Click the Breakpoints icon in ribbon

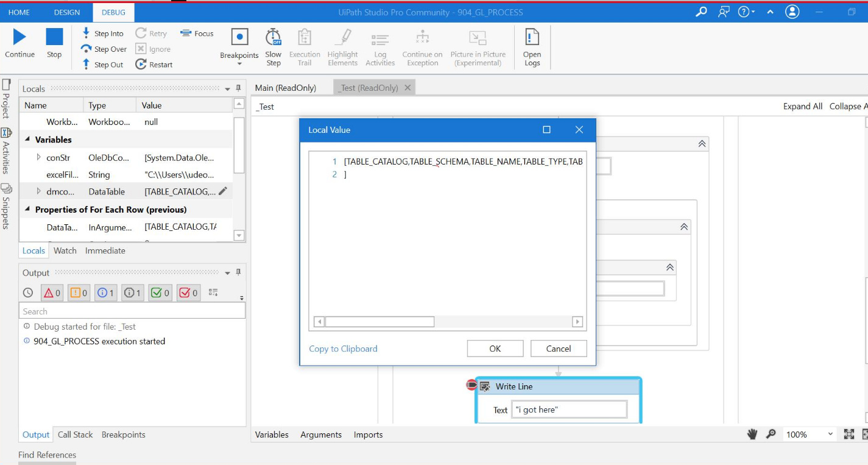tap(239, 37)
